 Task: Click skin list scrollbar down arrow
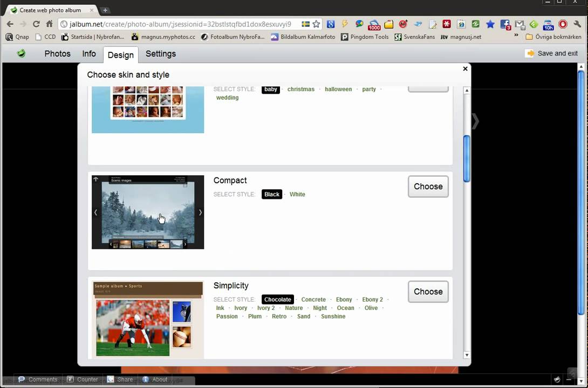pyautogui.click(x=467, y=355)
